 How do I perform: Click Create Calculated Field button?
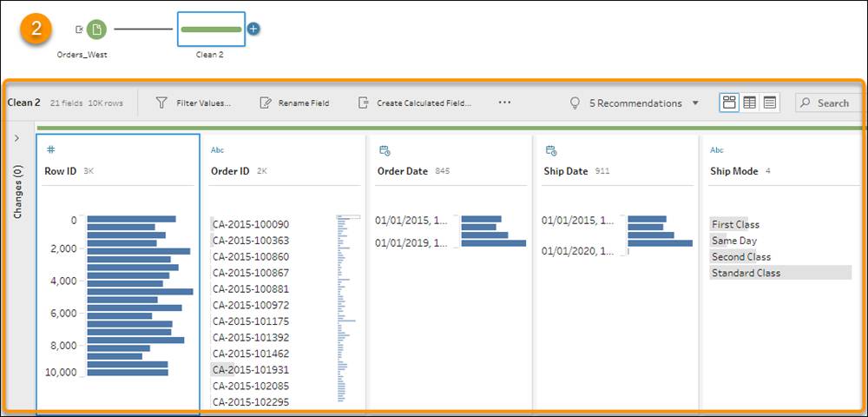point(415,103)
